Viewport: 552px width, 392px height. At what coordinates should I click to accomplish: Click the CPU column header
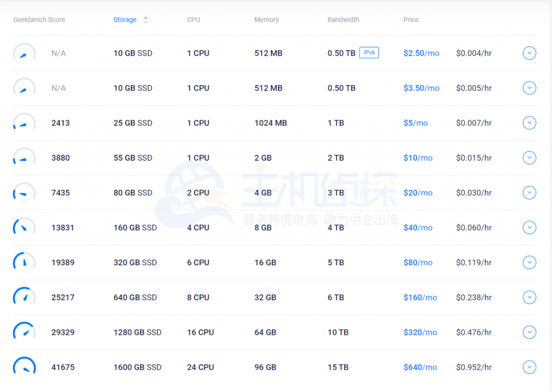click(194, 19)
